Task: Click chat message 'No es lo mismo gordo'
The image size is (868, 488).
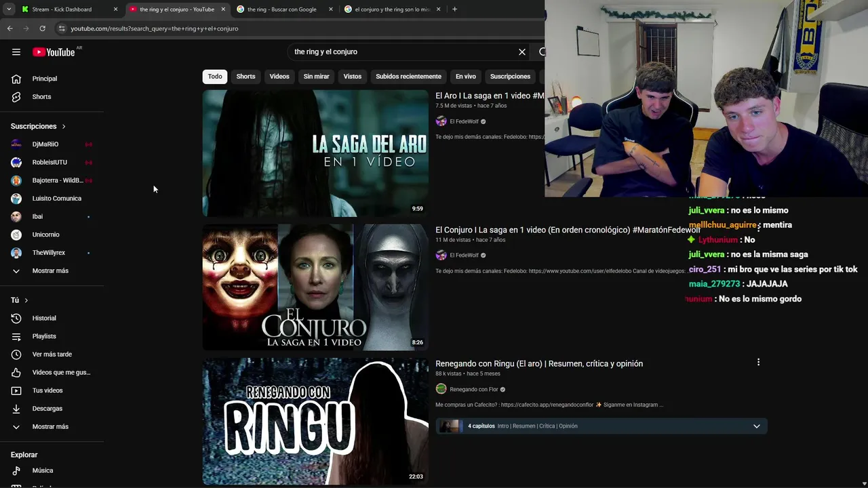Action: click(760, 299)
